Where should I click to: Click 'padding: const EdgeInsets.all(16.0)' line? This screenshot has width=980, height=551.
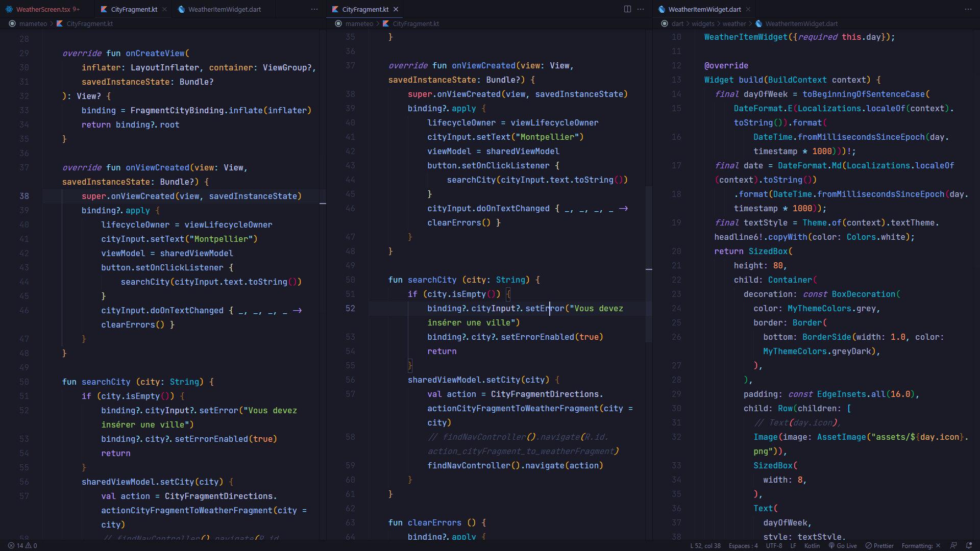[x=831, y=394]
